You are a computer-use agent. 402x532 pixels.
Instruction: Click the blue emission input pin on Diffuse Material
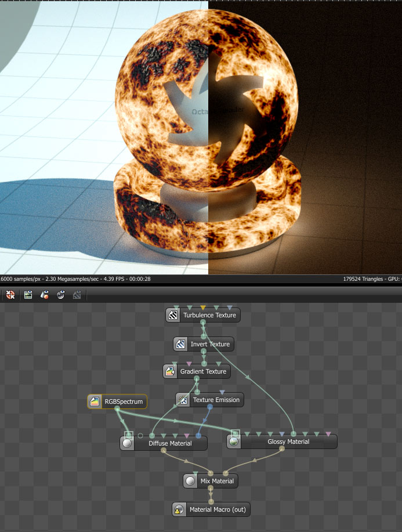198,435
